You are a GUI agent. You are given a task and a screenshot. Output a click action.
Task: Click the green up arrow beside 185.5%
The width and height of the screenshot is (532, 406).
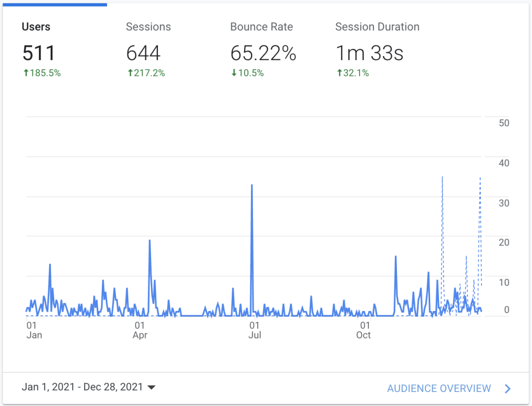25,73
